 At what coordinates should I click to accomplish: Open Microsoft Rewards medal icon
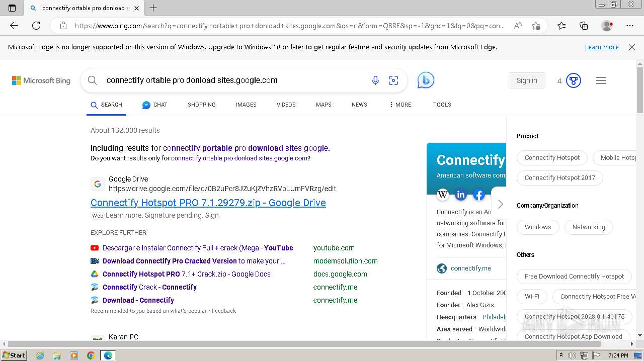(x=574, y=80)
